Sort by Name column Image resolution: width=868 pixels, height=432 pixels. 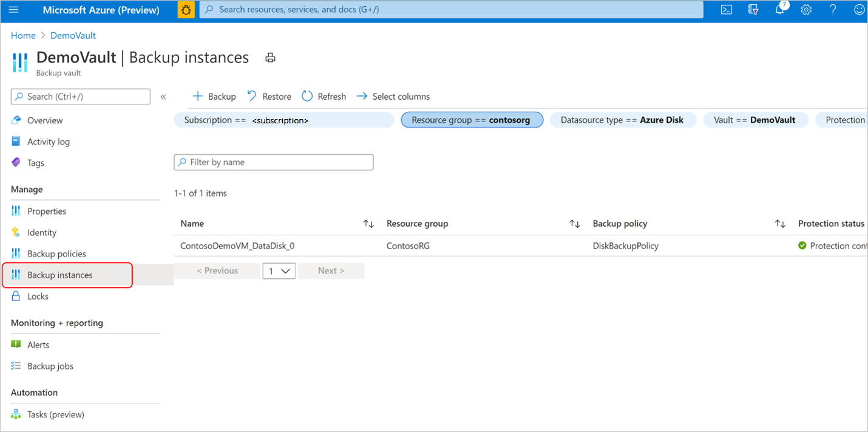tap(368, 224)
